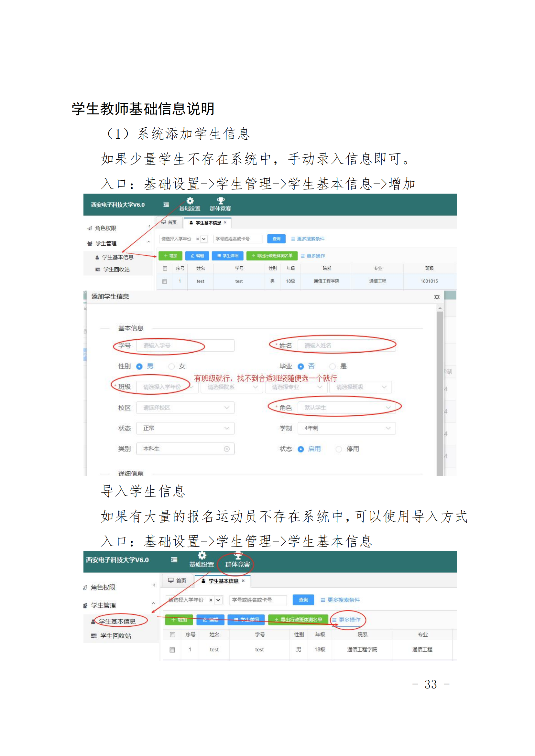
Task: Click the sidebar toggle icon beside 西安电子科技大学V6.0 in the bottom screenshot
Action: point(174,560)
